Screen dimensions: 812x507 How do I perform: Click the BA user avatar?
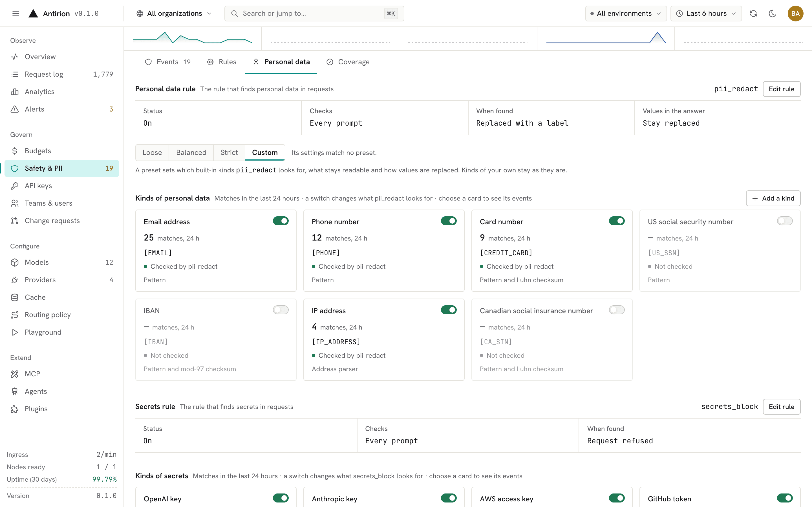(795, 14)
